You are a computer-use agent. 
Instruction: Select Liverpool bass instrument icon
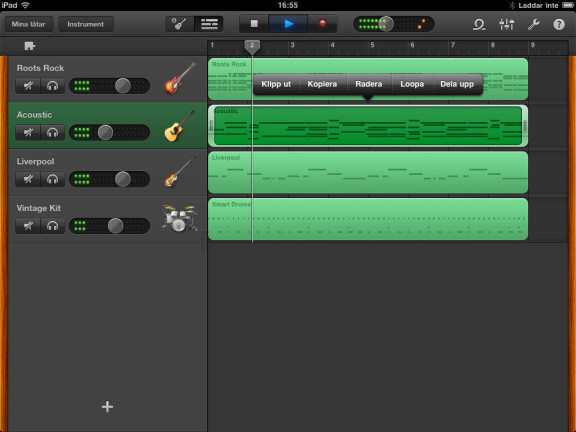tap(180, 172)
